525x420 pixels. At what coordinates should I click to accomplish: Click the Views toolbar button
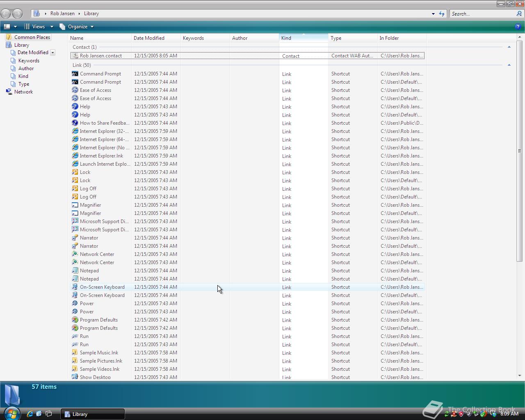(x=34, y=27)
